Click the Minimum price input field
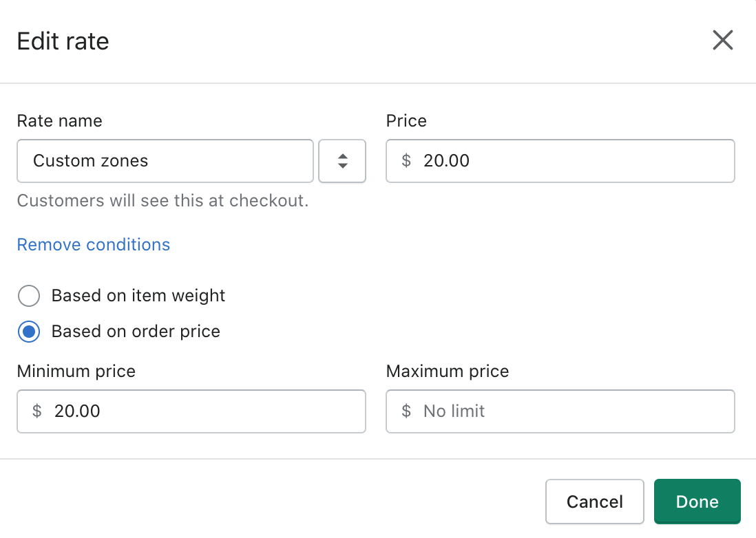 [x=191, y=411]
